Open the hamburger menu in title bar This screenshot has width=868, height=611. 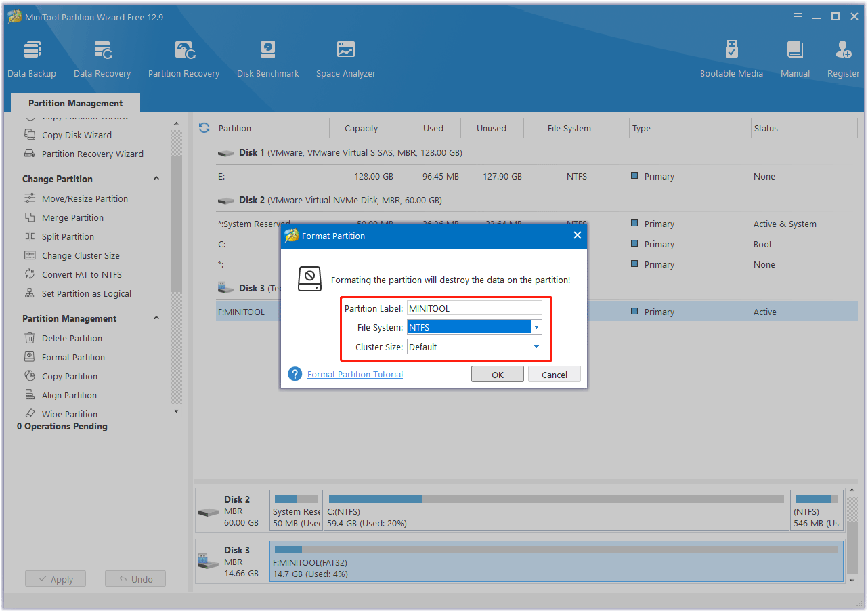click(x=797, y=16)
